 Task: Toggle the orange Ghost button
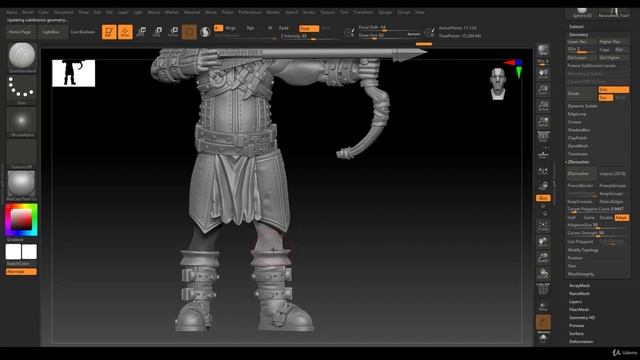coord(543,322)
